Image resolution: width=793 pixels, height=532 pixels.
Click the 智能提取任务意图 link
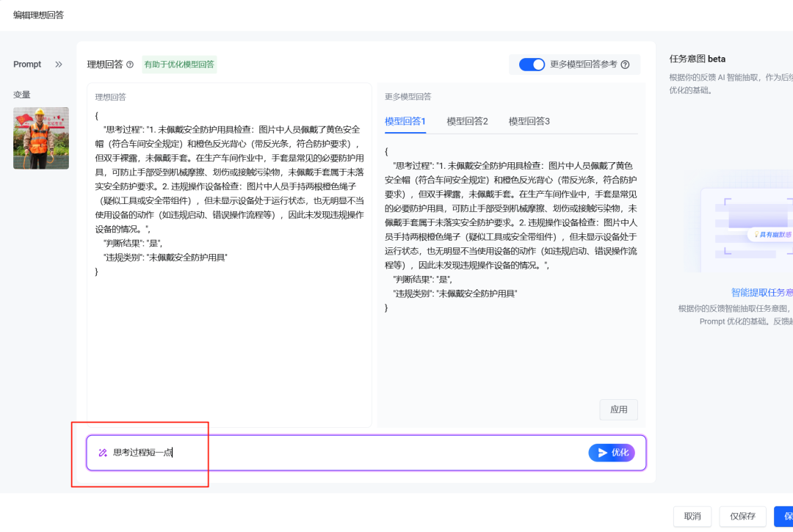point(761,293)
